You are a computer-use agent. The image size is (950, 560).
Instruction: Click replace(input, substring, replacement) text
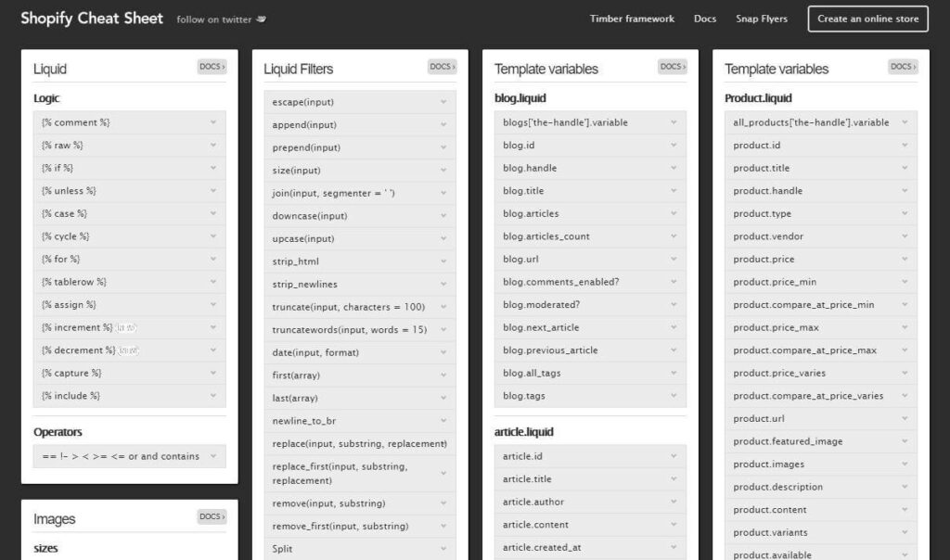pos(359,444)
